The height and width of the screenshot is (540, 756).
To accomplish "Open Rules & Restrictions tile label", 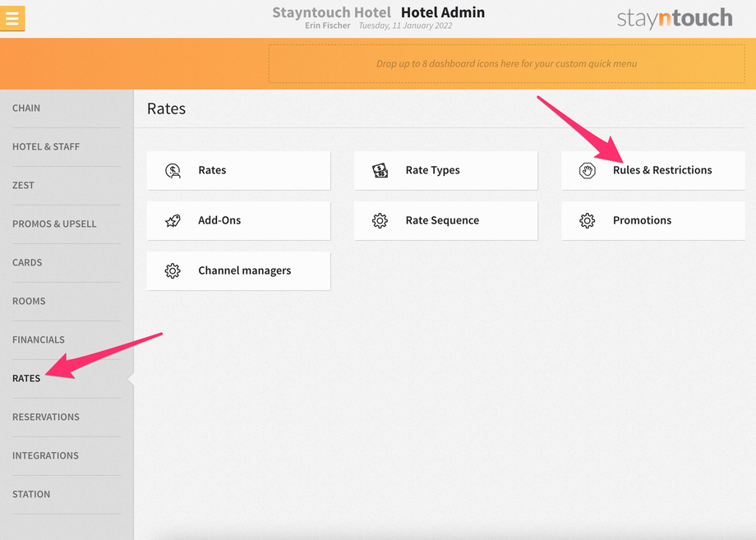I will 662,170.
